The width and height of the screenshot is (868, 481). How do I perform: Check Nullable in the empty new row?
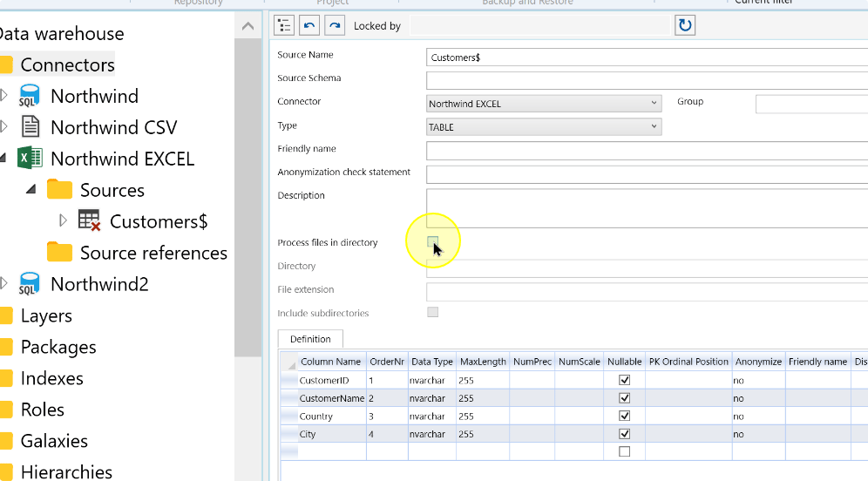coord(625,451)
